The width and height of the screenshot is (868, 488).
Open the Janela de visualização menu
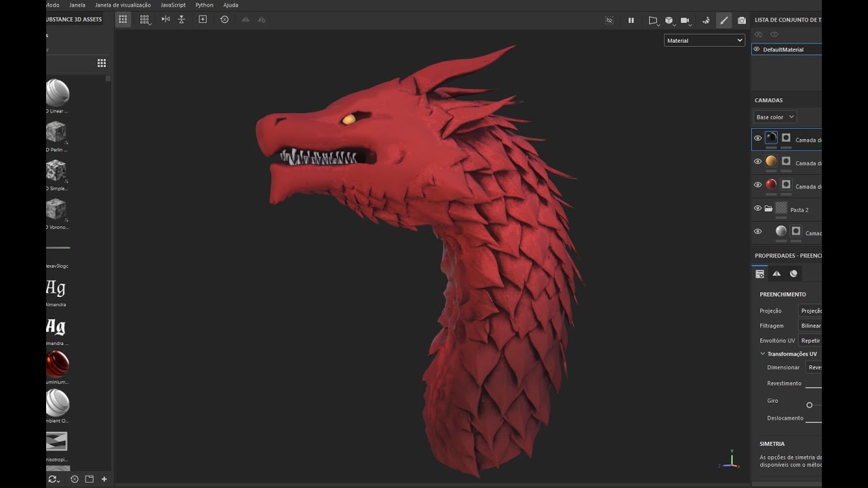[x=123, y=5]
